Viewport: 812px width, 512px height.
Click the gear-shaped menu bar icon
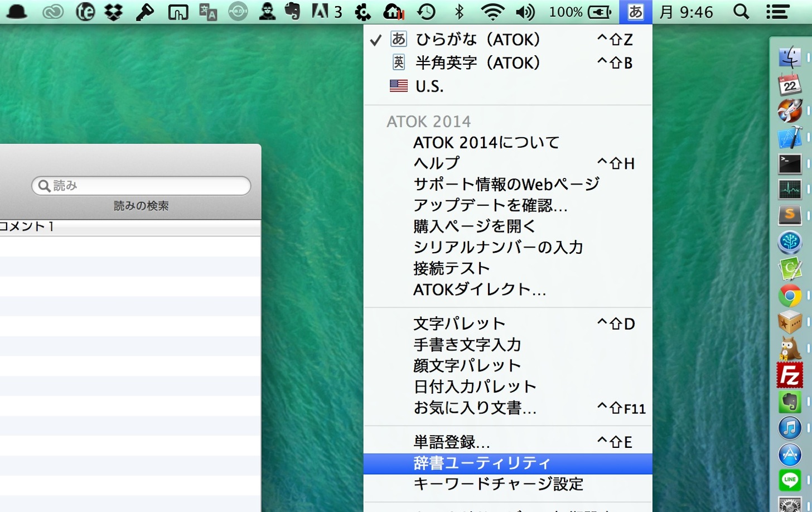(x=363, y=12)
